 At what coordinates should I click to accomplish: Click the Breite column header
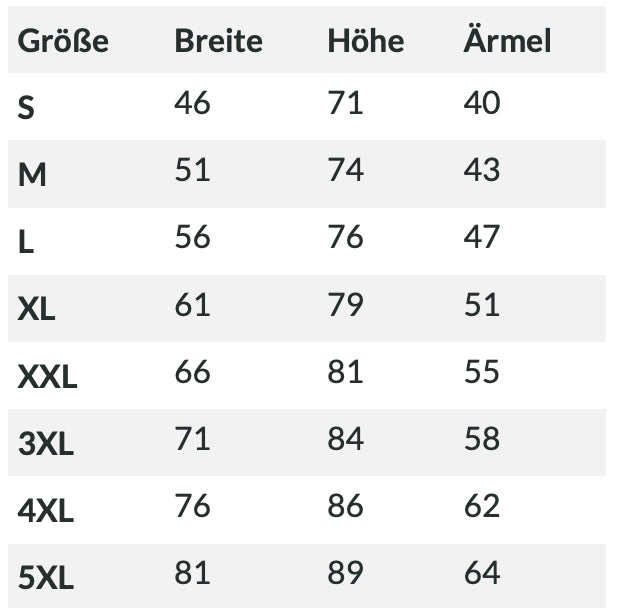pos(219,41)
